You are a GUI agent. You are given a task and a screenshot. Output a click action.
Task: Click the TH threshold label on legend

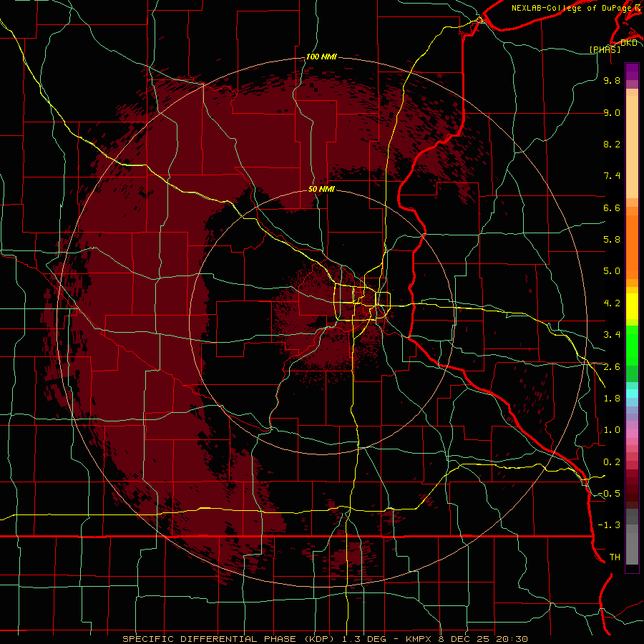615,557
